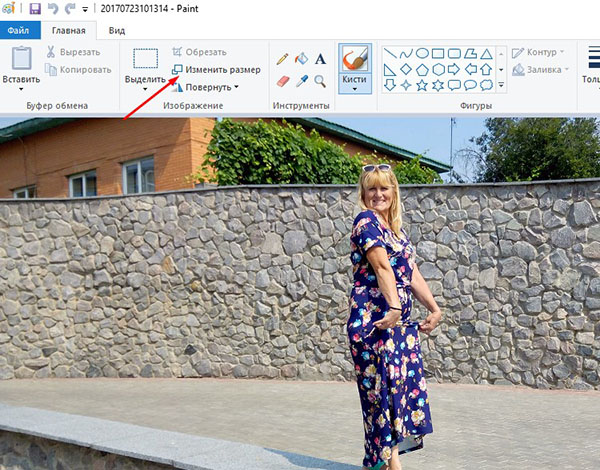
Task: Choose the rectangle shape
Action: pyautogui.click(x=438, y=53)
